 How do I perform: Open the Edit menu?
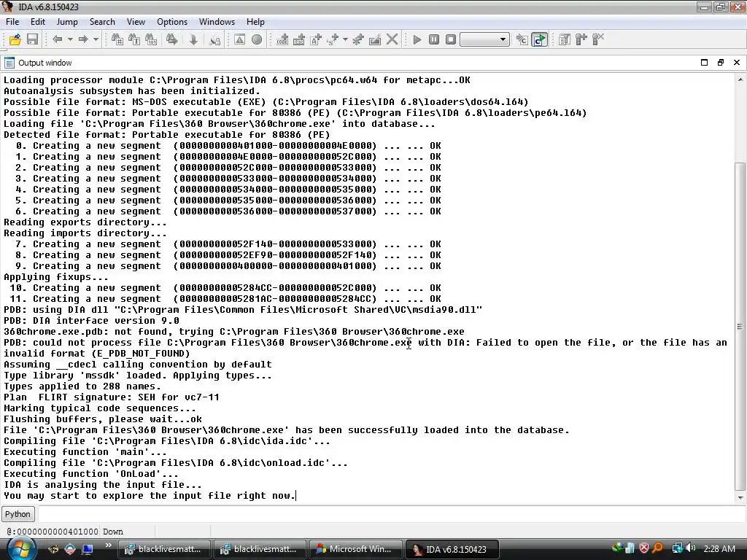[38, 22]
